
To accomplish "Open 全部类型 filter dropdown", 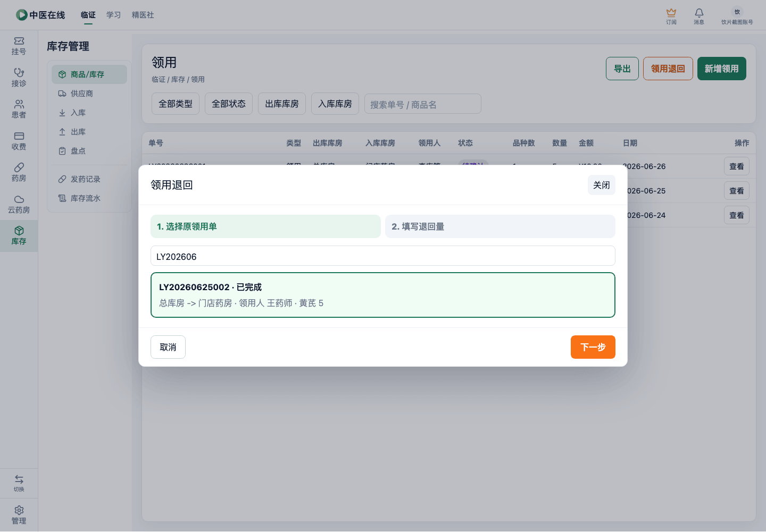I will [176, 104].
